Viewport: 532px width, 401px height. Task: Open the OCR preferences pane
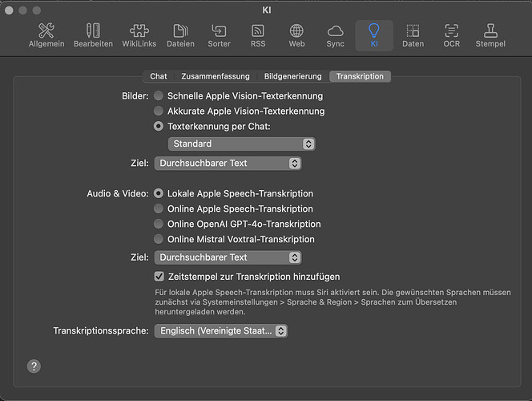(x=451, y=36)
